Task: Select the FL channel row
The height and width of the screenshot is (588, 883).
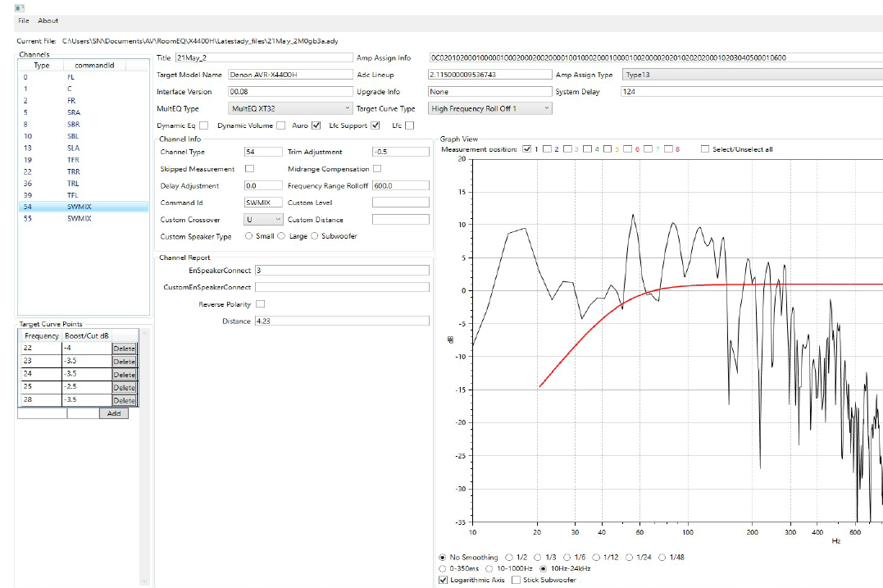Action: coord(71,76)
